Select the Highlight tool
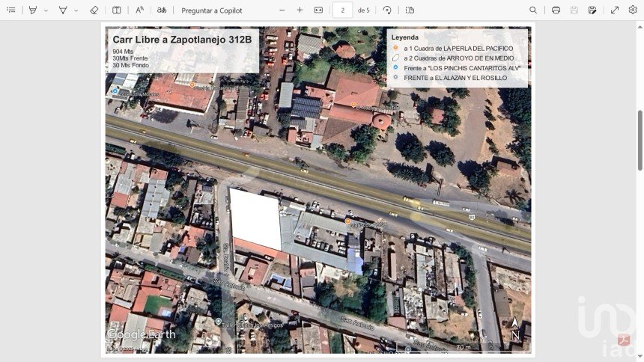The height and width of the screenshot is (362, 644). pyautogui.click(x=63, y=10)
